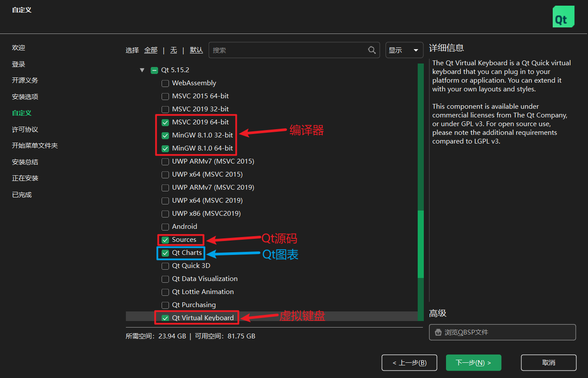588x378 pixels.
Task: Click the 高级 heading
Action: [438, 314]
